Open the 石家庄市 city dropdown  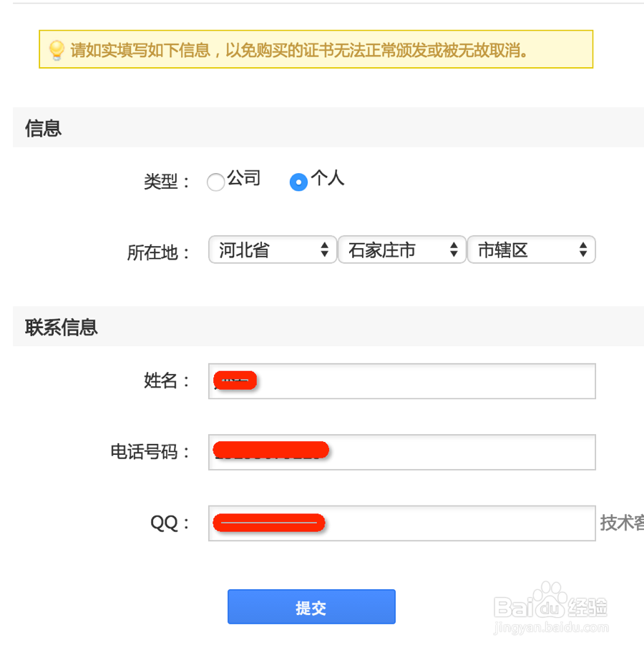(401, 250)
